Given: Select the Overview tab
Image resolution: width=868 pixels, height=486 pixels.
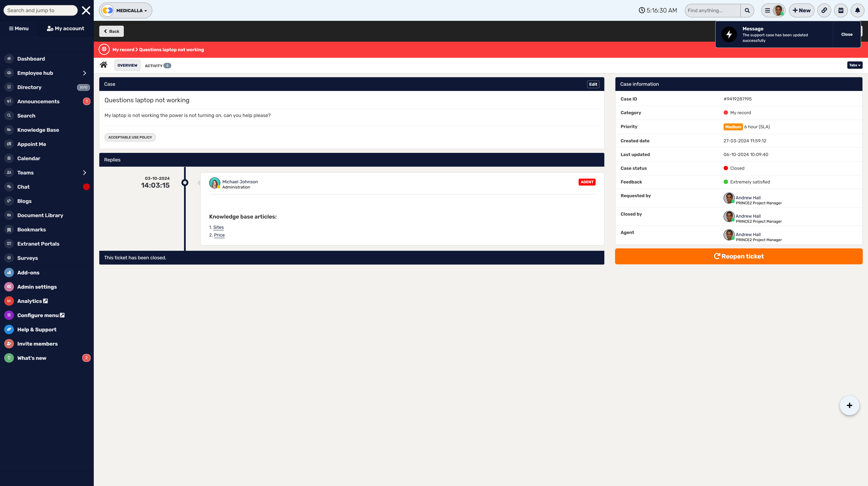Looking at the screenshot, I should pos(127,65).
